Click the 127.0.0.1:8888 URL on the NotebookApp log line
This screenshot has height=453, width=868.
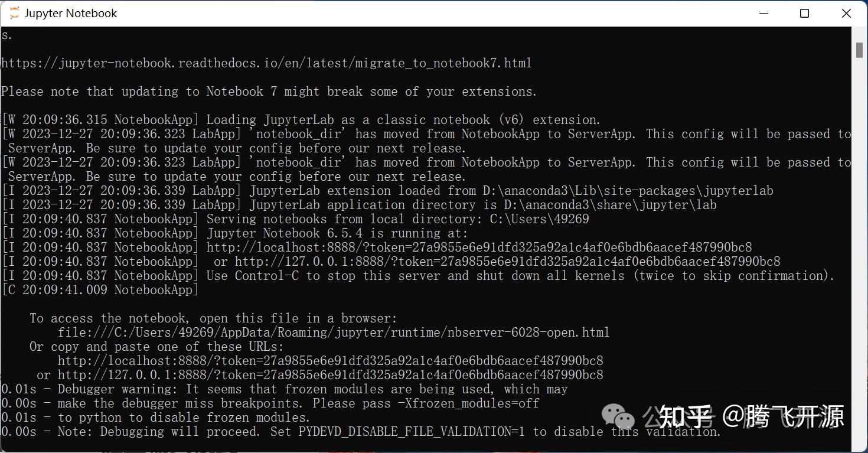point(507,262)
